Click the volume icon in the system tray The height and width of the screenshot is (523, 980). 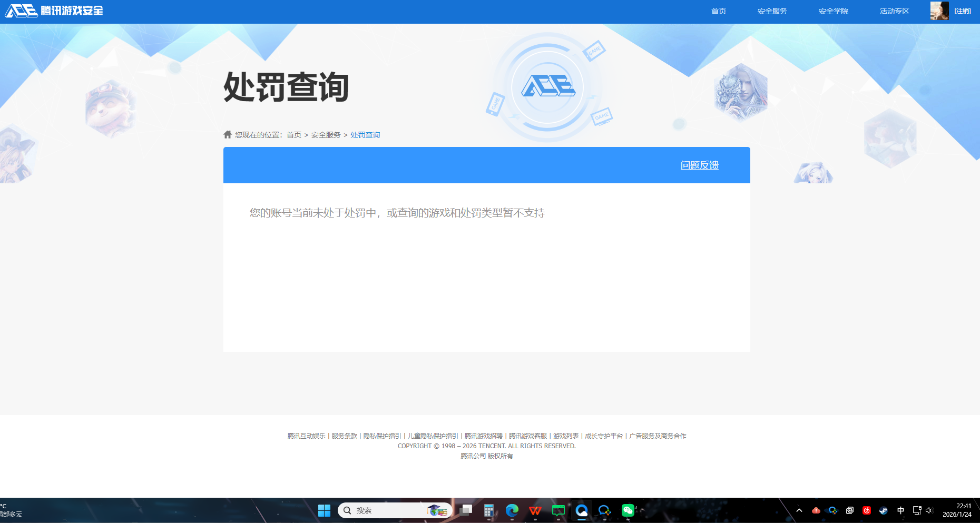point(930,510)
